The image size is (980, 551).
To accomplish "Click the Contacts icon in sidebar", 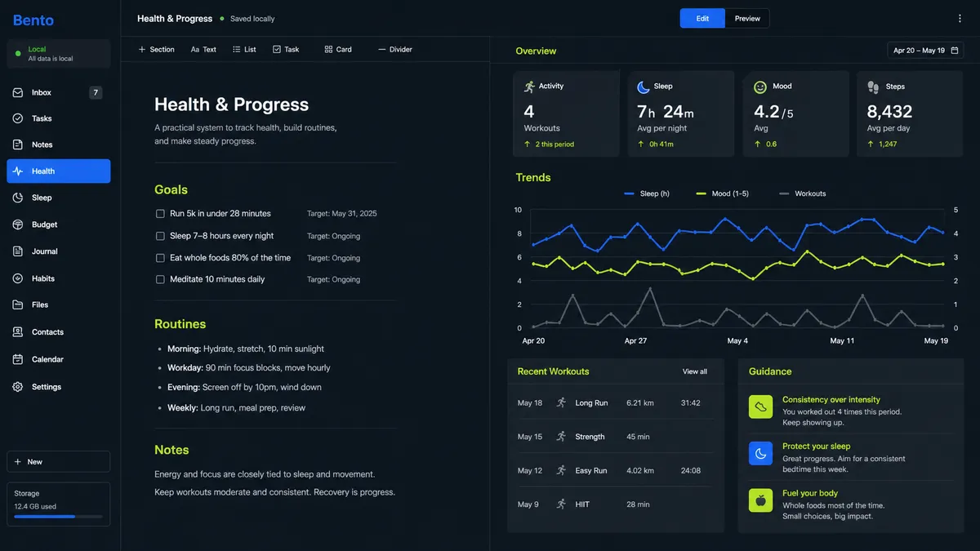I will pos(18,332).
